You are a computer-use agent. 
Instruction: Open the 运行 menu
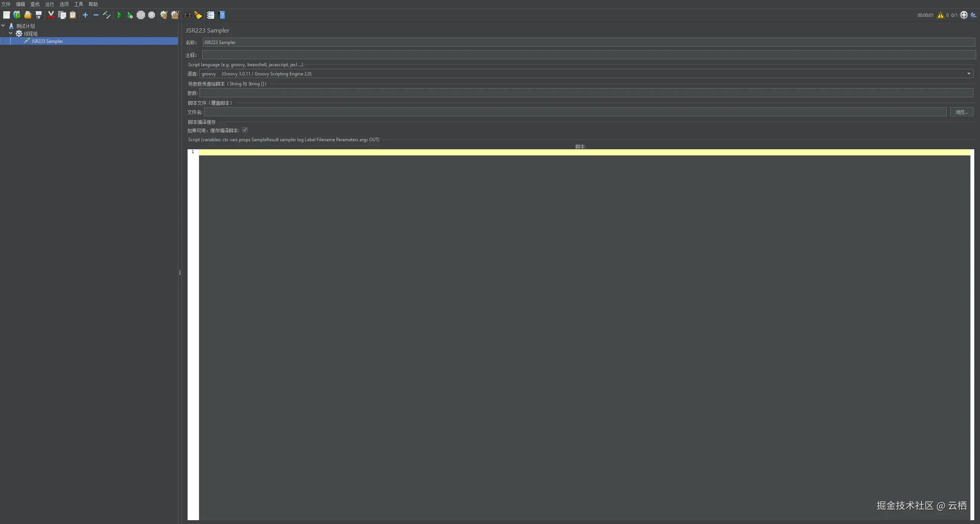point(49,4)
